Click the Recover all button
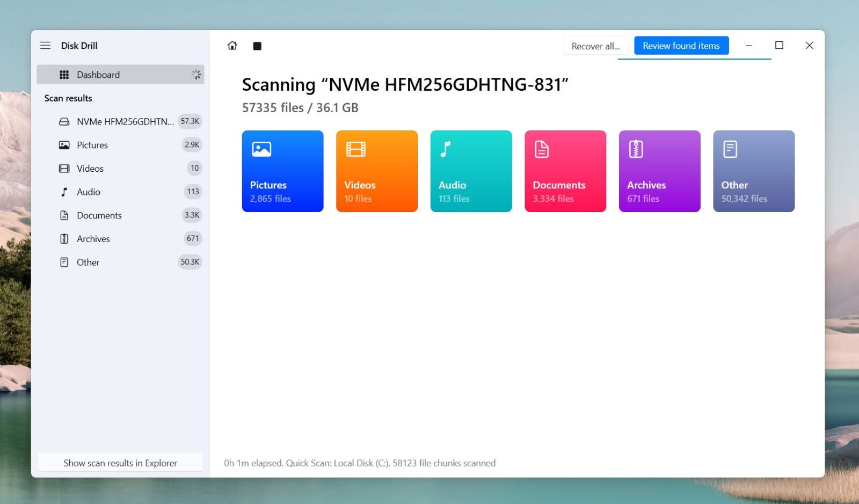Viewport: 859px width, 504px height. click(595, 46)
